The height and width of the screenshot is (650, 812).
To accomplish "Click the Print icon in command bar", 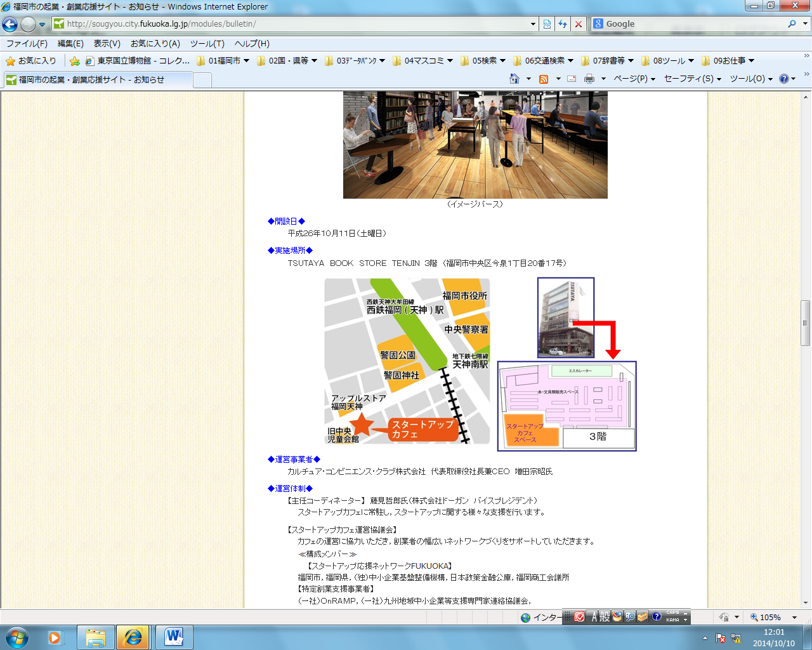I will [589, 79].
